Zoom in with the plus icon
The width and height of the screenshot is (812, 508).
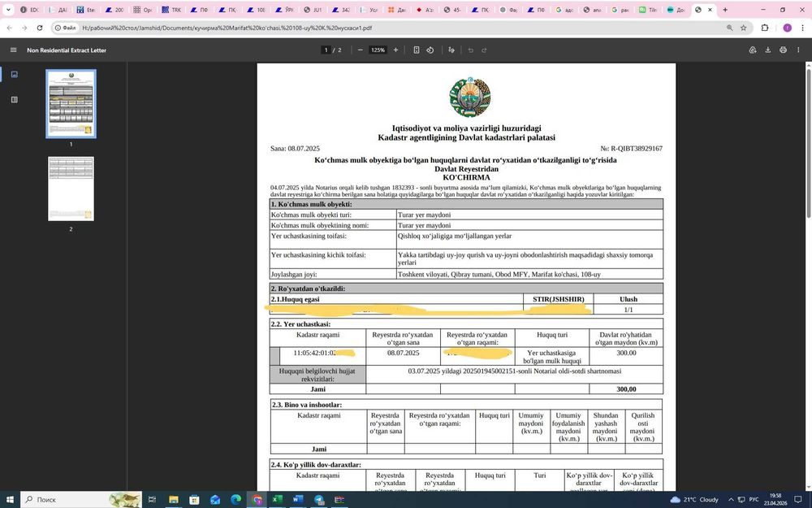point(395,50)
